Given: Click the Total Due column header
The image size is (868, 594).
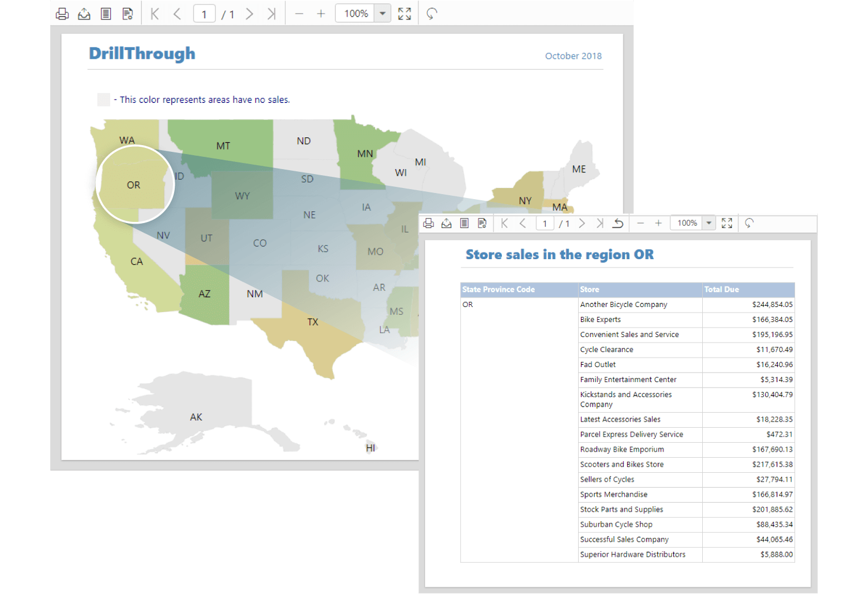Looking at the screenshot, I should coord(748,289).
